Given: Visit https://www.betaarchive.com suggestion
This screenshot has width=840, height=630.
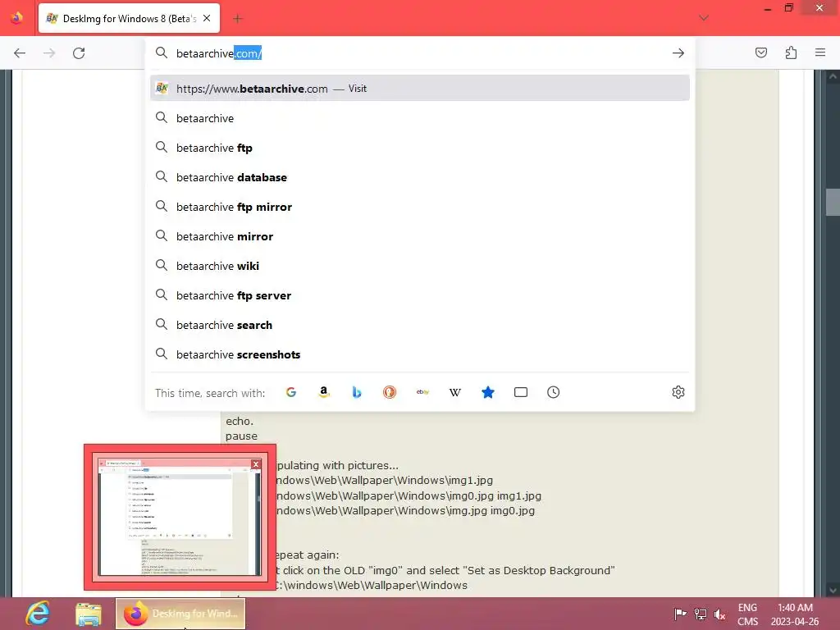Looking at the screenshot, I should pyautogui.click(x=420, y=89).
